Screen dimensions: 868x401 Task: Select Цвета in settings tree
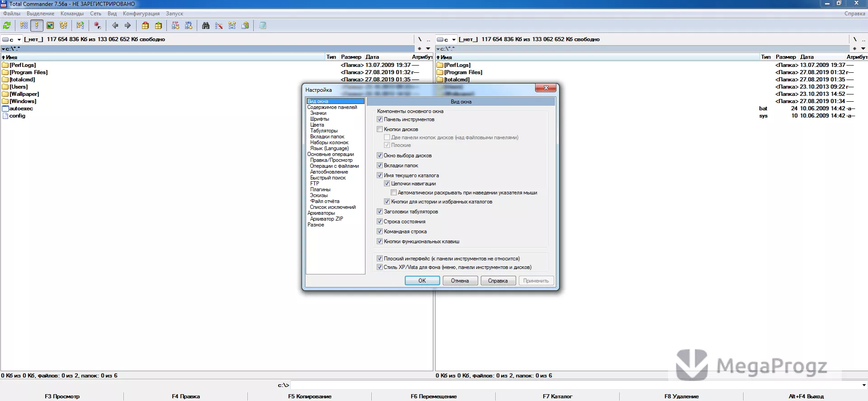(x=317, y=125)
